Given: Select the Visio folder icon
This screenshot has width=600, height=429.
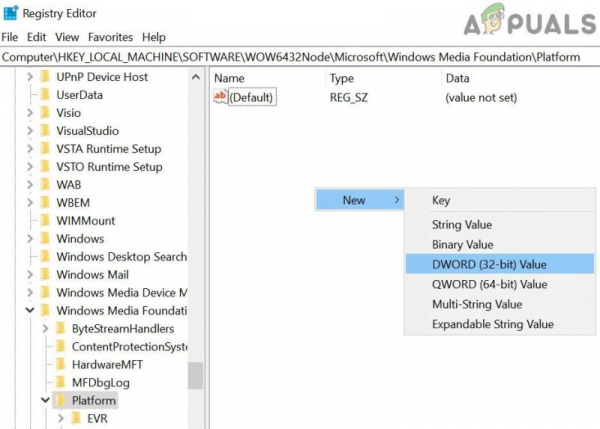Looking at the screenshot, I should point(45,113).
